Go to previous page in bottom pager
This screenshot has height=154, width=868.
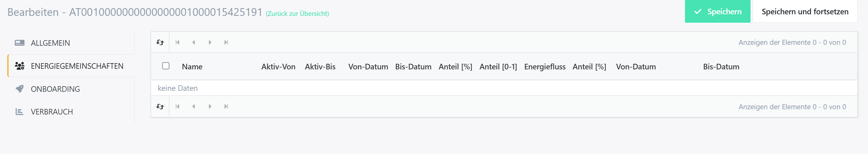[194, 106]
